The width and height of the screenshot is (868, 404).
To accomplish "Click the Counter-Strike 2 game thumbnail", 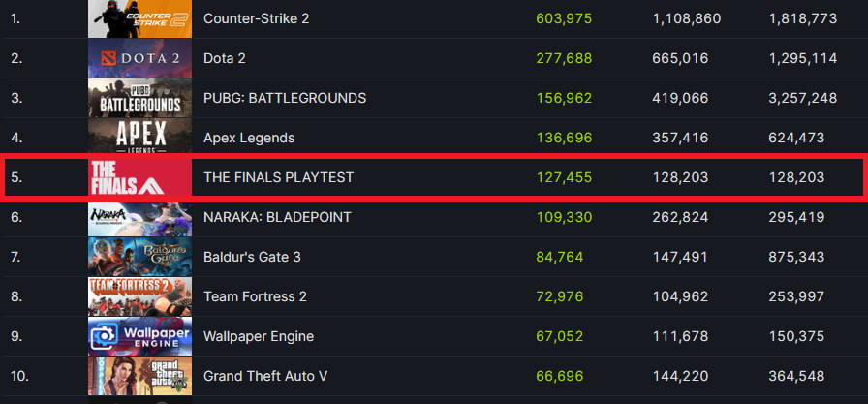I will coord(139,18).
